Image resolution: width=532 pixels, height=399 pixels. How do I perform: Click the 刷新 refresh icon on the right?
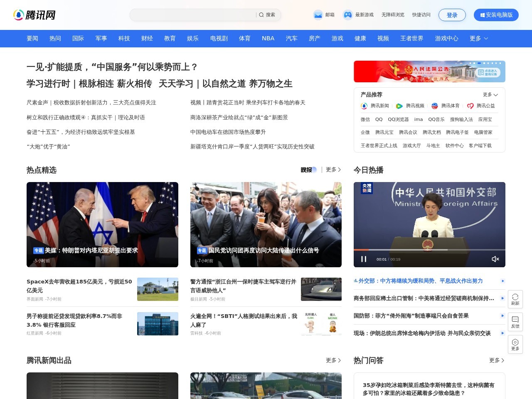[x=515, y=298]
